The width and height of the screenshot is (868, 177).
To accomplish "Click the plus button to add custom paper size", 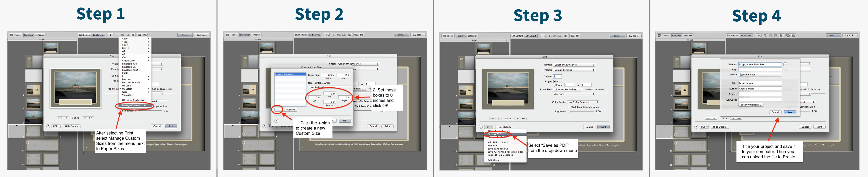I will [x=277, y=109].
